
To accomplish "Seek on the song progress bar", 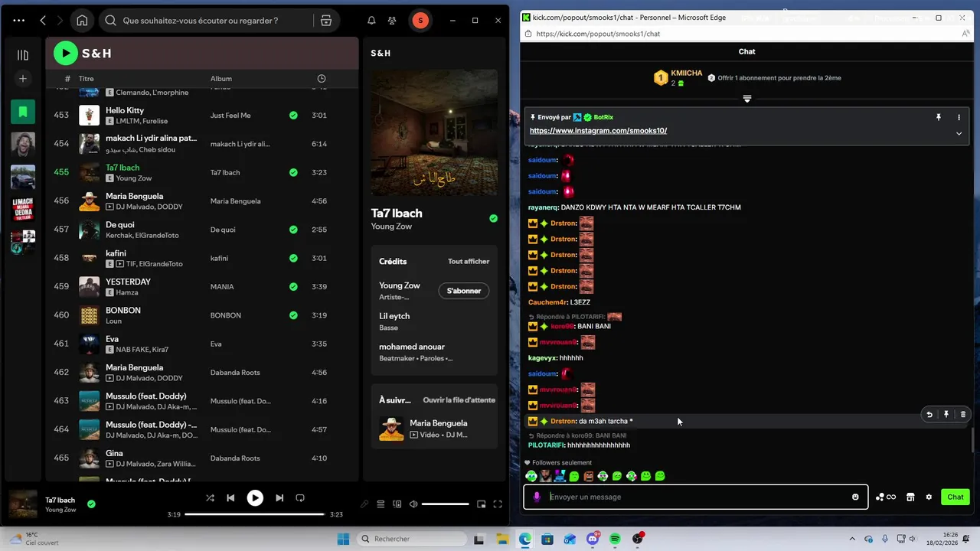I will [255, 514].
